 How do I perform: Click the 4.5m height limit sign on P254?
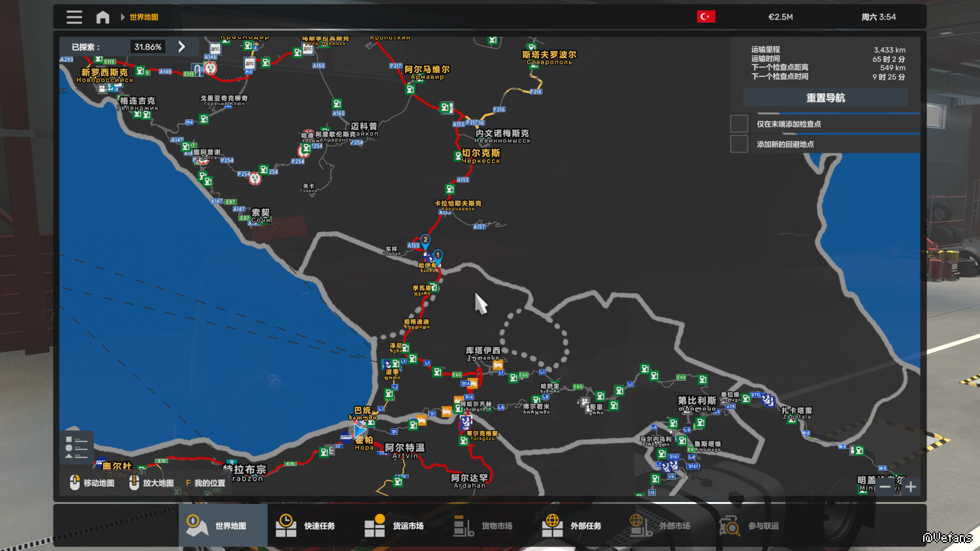click(x=255, y=178)
